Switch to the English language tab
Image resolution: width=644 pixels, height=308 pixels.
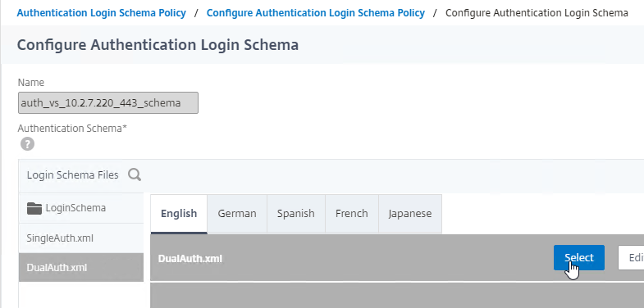(179, 214)
